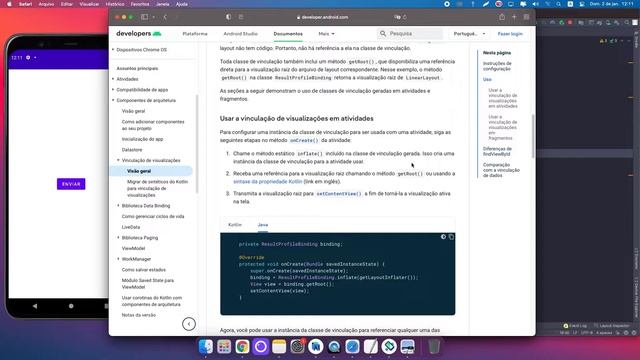Collapse Componentes de arquitetura section

(x=113, y=100)
